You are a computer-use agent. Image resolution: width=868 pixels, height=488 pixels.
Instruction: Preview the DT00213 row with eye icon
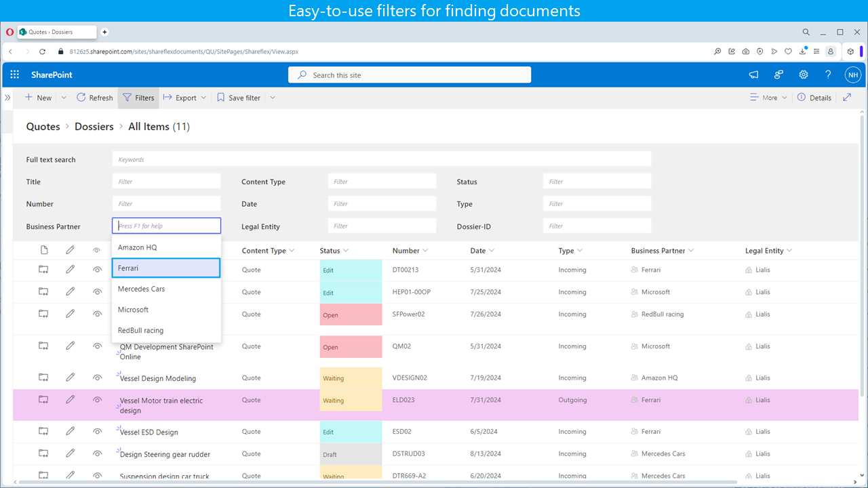point(97,270)
